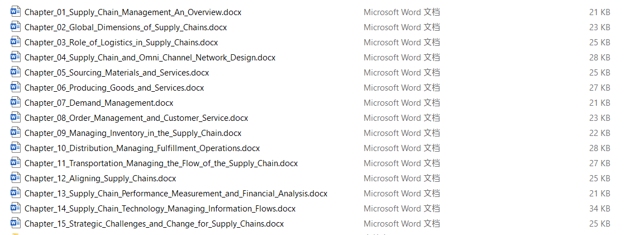
Task: Click Word icon of Chapter_09 Inventory file
Action: [x=16, y=133]
